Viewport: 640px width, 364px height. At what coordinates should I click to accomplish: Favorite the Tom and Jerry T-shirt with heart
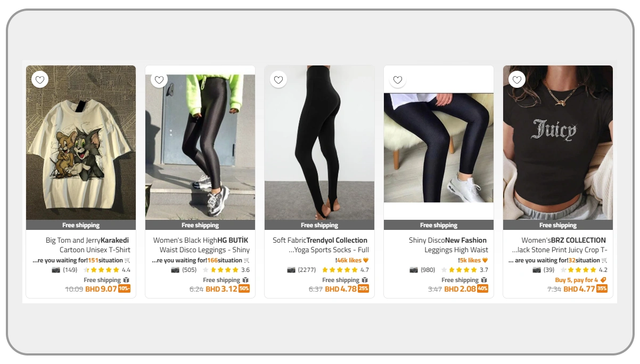point(40,80)
